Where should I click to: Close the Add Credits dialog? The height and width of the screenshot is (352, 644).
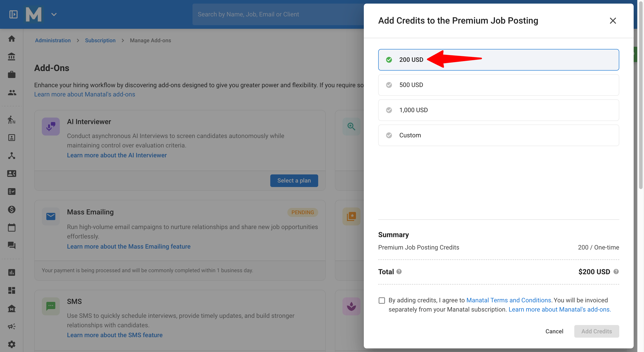coord(613,21)
